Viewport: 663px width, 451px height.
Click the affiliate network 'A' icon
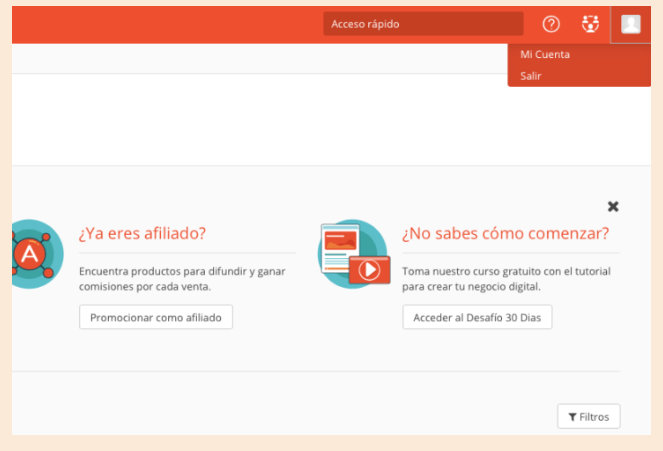(x=37, y=254)
